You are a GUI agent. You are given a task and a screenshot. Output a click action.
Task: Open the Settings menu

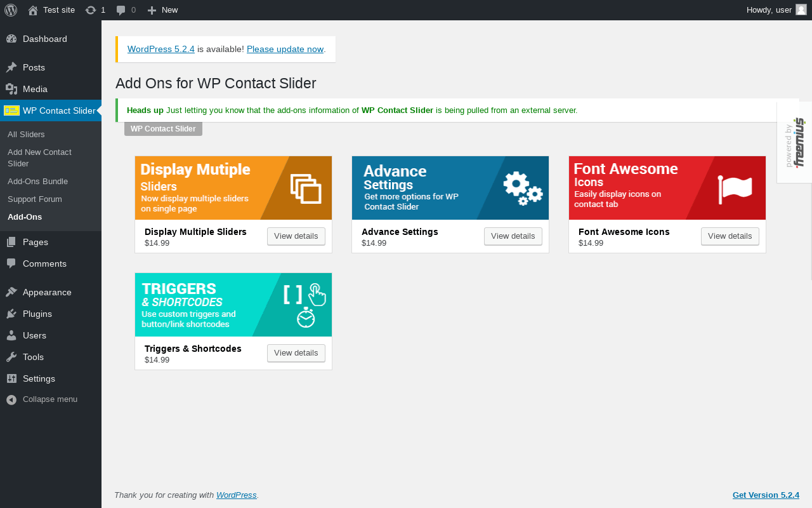(x=51, y=378)
